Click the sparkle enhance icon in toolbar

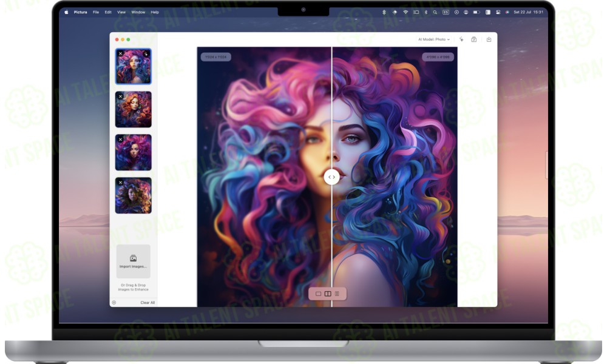(x=461, y=39)
